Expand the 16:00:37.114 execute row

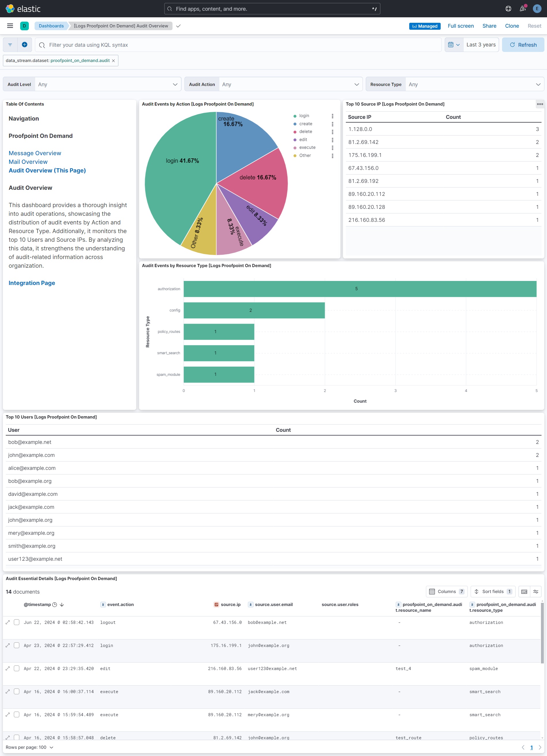click(x=8, y=692)
